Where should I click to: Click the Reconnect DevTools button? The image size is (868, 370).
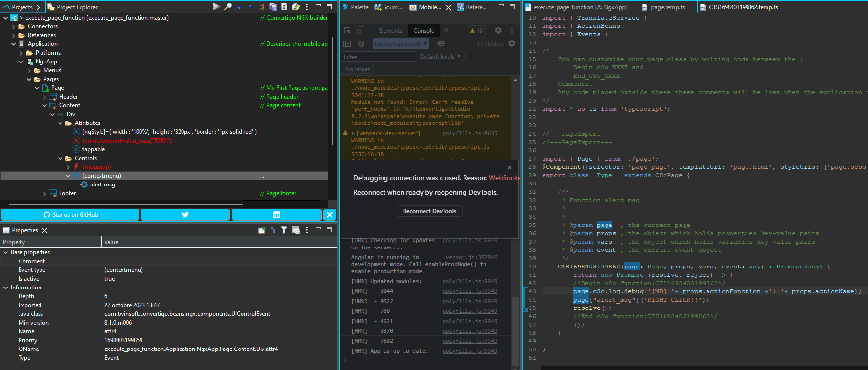coord(429,211)
